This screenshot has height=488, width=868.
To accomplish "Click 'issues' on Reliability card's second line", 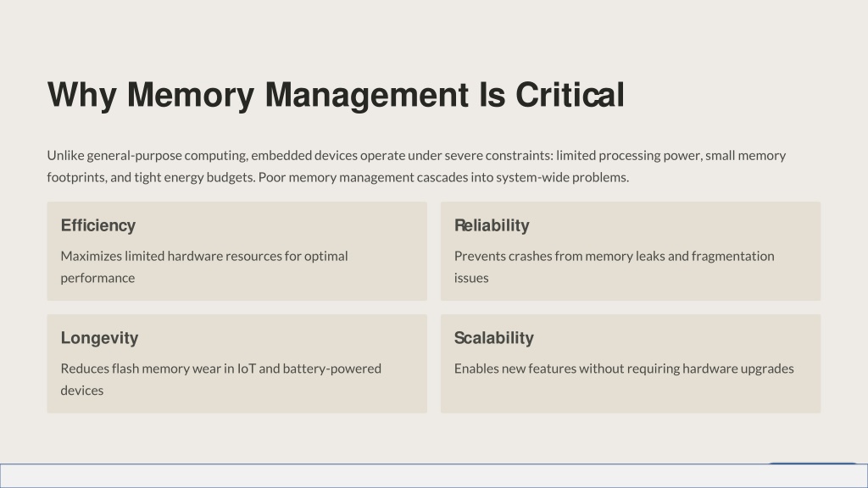I will (471, 278).
